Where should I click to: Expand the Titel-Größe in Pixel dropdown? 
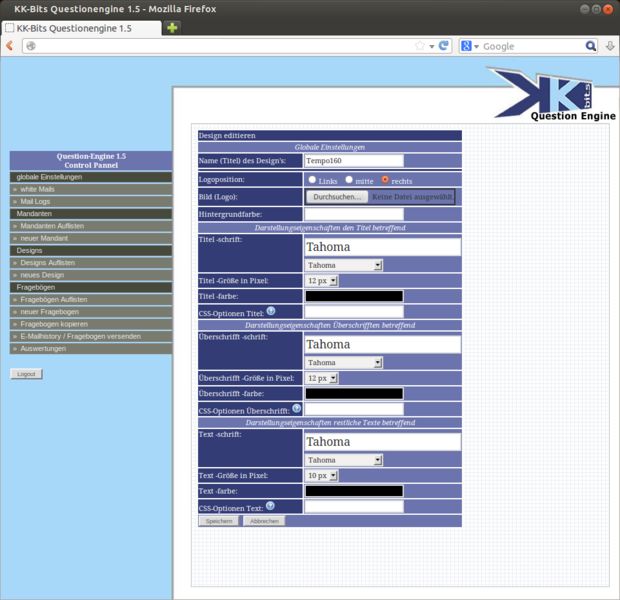click(x=321, y=281)
